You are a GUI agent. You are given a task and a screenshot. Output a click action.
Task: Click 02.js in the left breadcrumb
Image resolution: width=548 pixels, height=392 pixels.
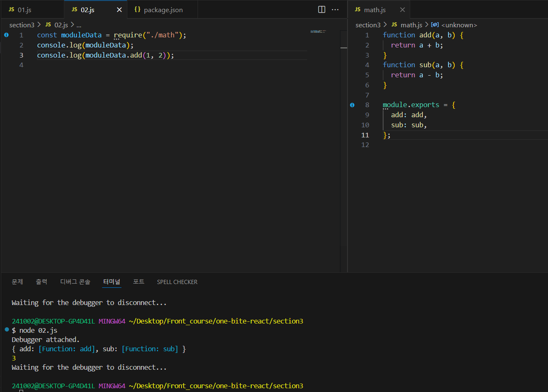pyautogui.click(x=61, y=25)
